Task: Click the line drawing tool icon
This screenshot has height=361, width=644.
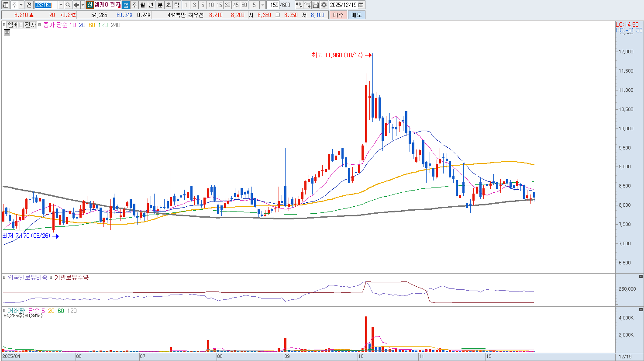Action: (307, 5)
